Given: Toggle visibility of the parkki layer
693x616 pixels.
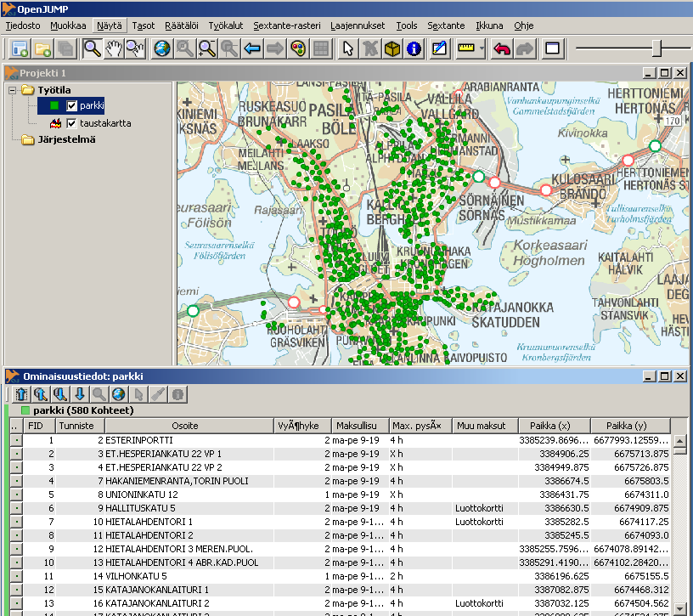Looking at the screenshot, I should [x=71, y=105].
